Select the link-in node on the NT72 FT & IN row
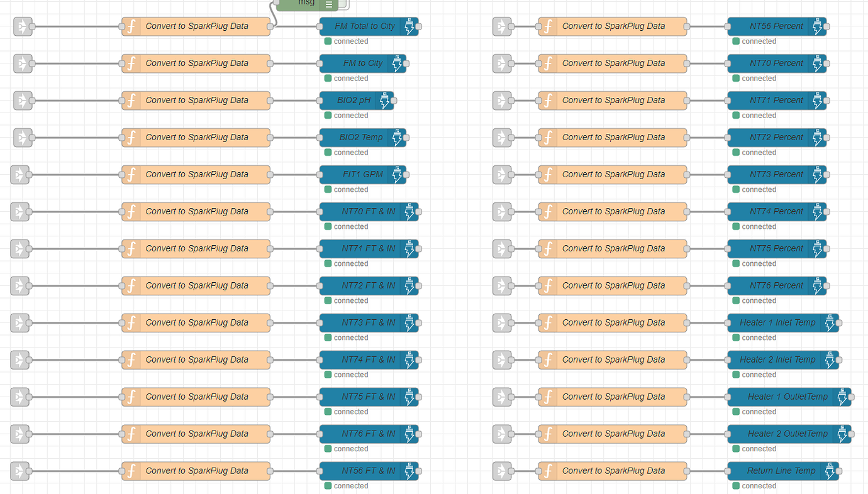This screenshot has width=868, height=494. tap(20, 286)
